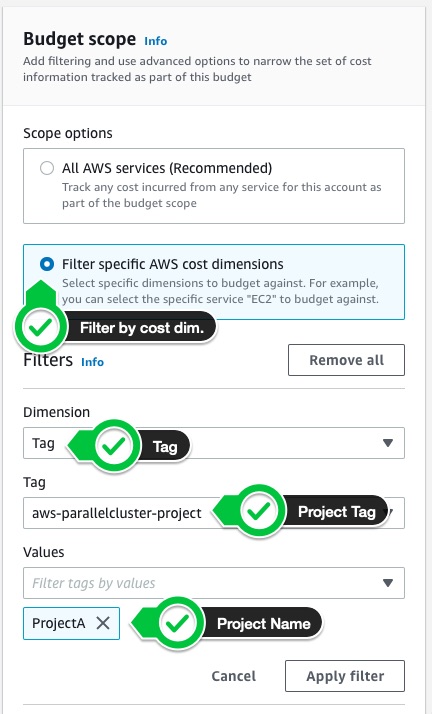The image size is (432, 714).
Task: Click the Project Name black annotation label
Action: point(264,623)
